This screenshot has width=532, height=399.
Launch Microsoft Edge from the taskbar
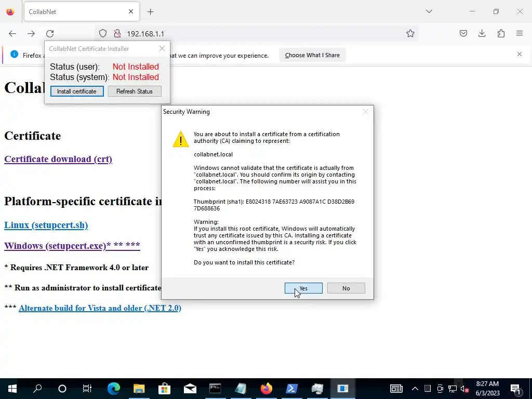click(114, 389)
